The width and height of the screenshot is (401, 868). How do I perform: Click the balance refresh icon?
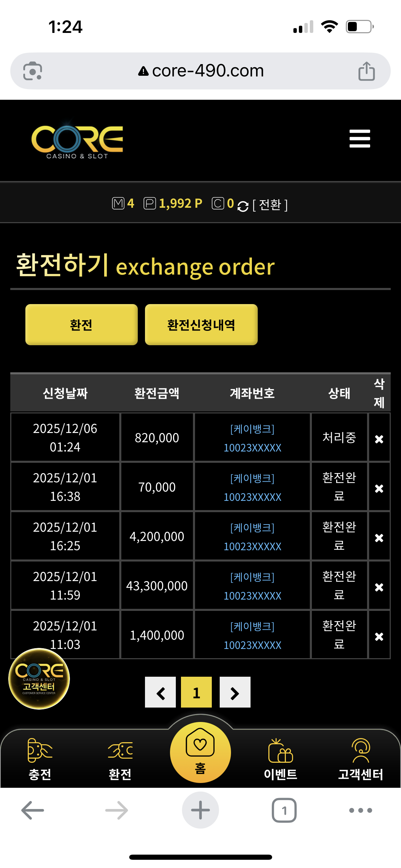243,206
